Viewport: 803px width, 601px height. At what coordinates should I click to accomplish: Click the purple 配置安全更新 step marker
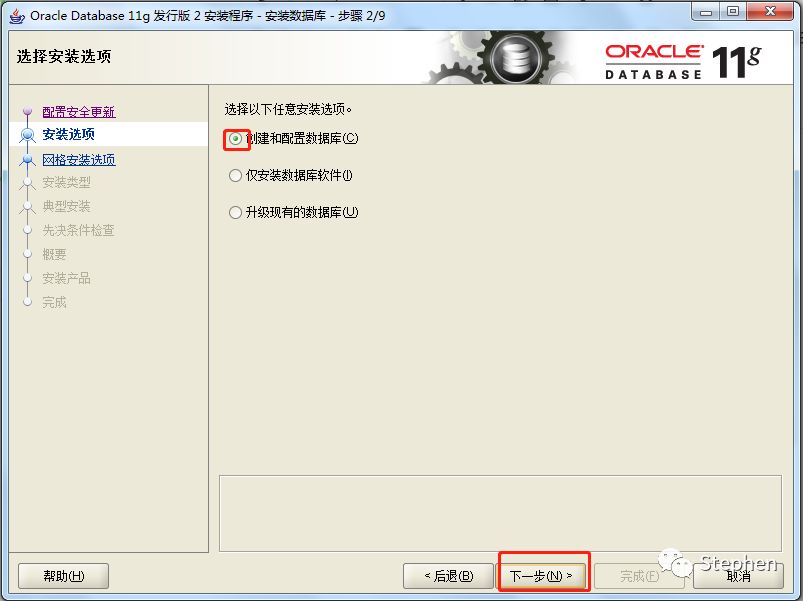(28, 111)
